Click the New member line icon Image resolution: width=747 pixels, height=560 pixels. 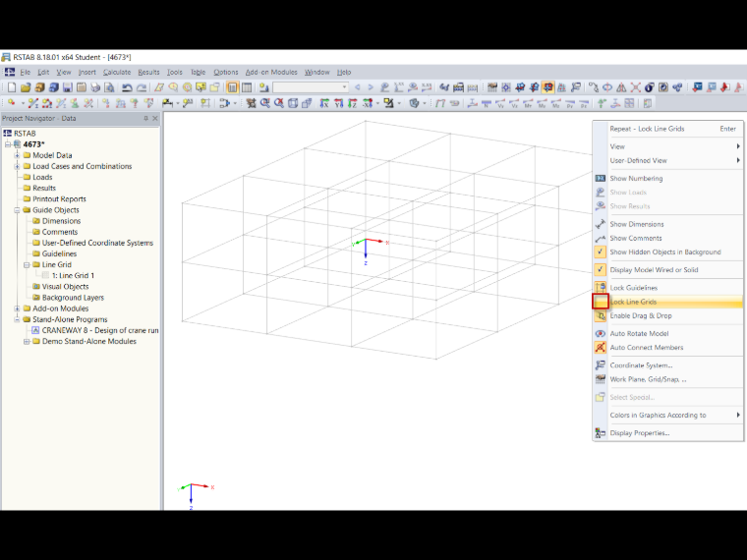(x=32, y=103)
